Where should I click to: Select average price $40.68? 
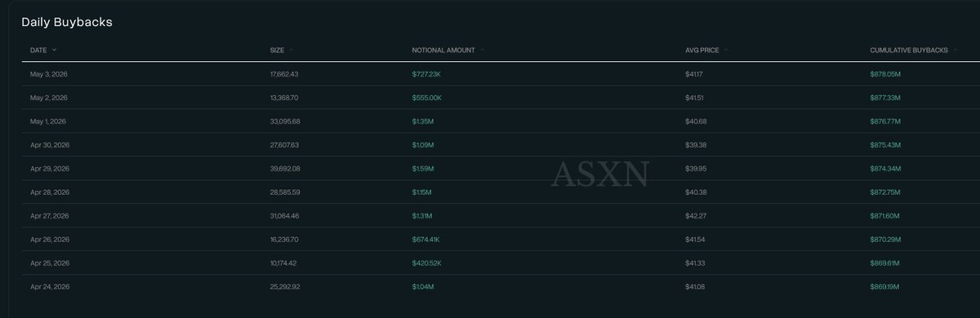click(x=695, y=121)
